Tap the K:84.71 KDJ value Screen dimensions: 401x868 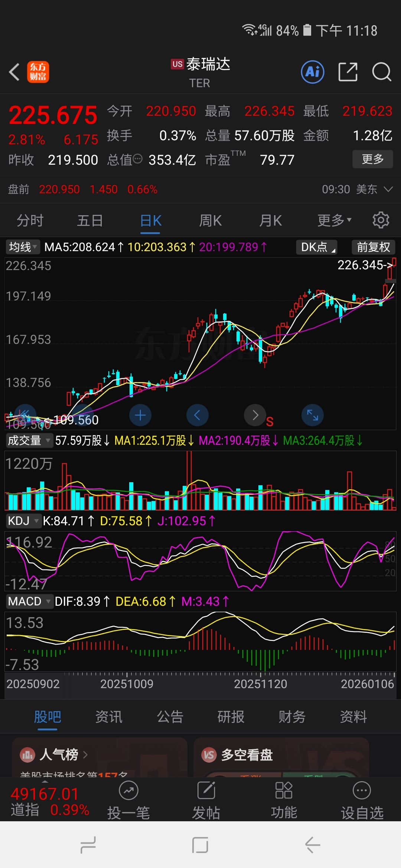coord(69,521)
